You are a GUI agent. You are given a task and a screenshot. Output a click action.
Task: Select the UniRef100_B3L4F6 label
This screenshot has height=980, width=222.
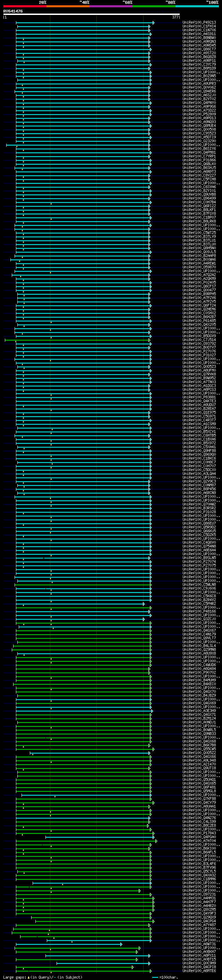coord(199,864)
